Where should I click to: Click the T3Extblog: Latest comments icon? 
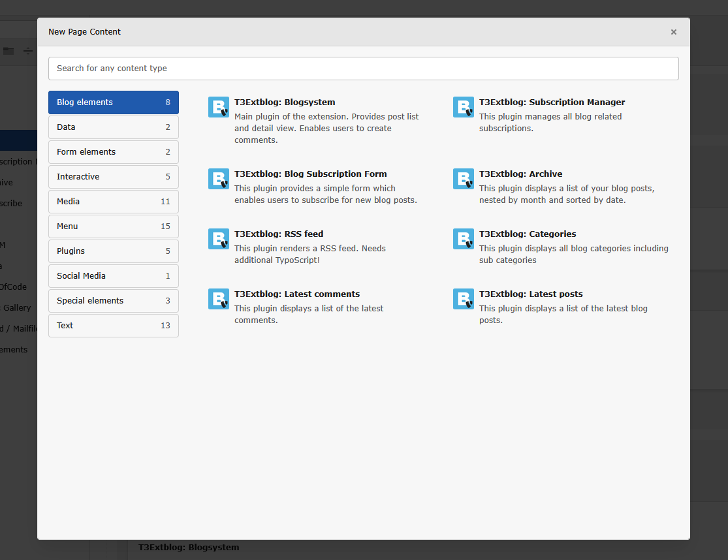[218, 298]
